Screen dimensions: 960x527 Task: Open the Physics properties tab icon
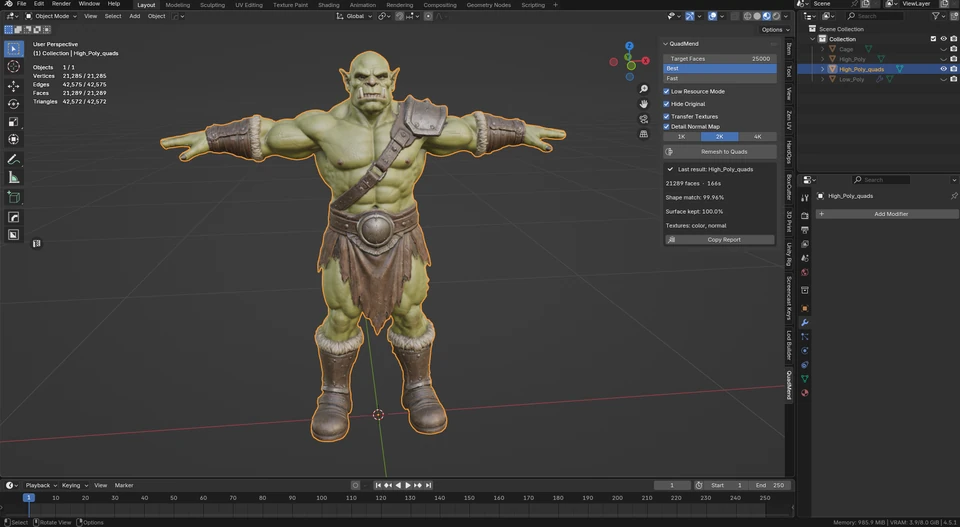coord(804,351)
